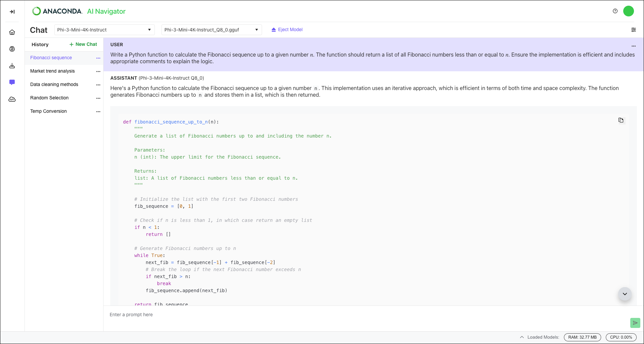Screen dimensions: 644x344
Task: Open the green user profile avatar
Action: click(629, 11)
